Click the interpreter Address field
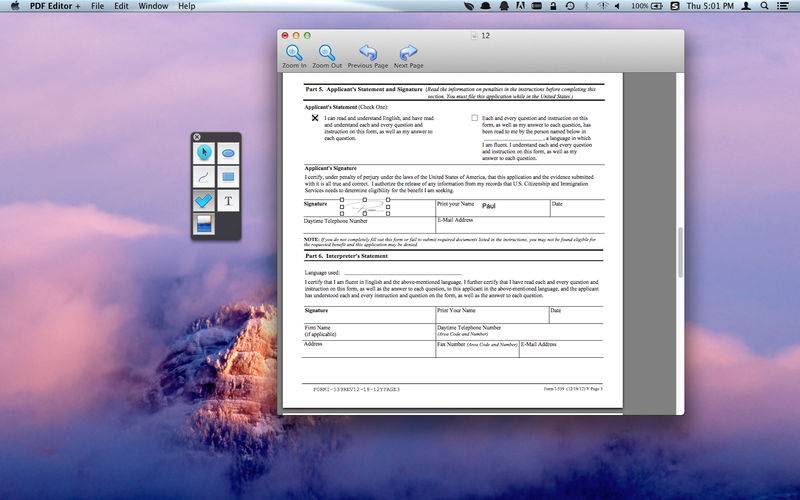Viewport: 800px width, 500px height. point(369,349)
